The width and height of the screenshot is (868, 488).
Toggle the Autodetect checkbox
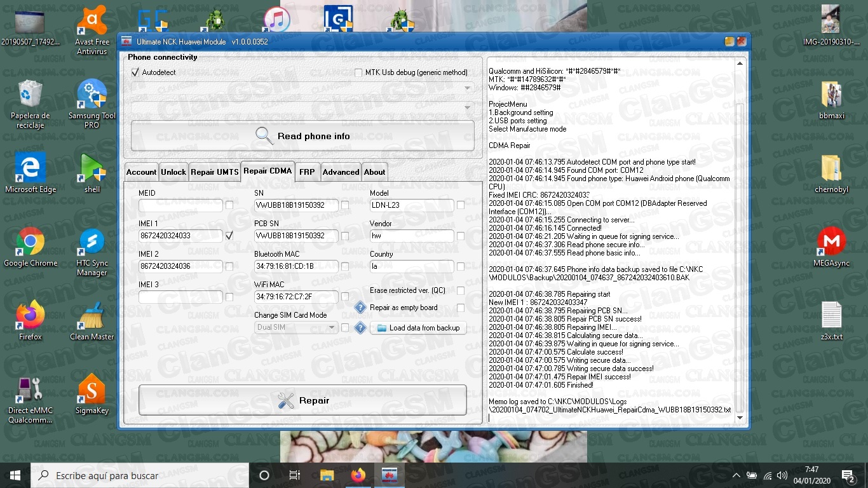(135, 72)
